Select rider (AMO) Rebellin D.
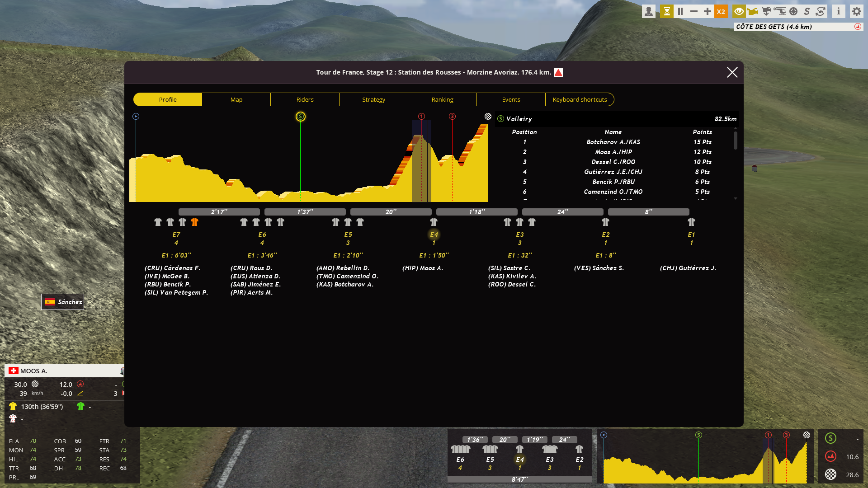Image resolution: width=868 pixels, height=488 pixels. 343,268
